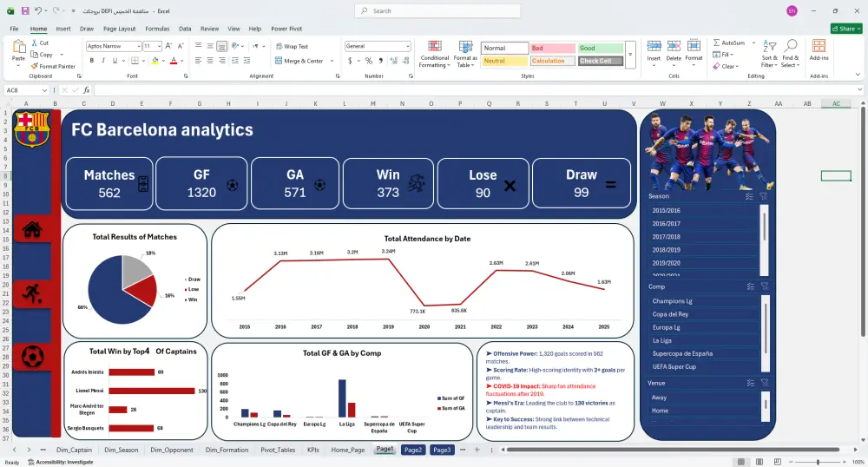Viewport: 868px width, 467px height.
Task: Click the Save icon in title bar
Action: point(25,10)
